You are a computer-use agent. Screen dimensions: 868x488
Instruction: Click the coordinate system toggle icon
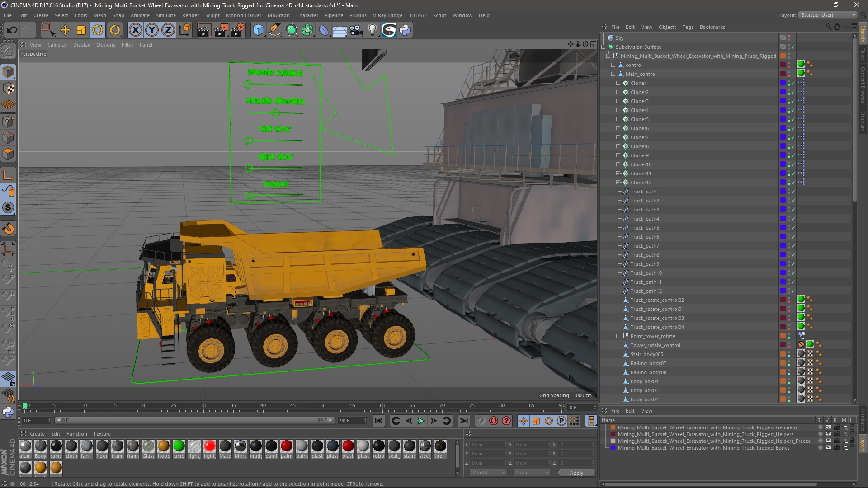pos(185,30)
